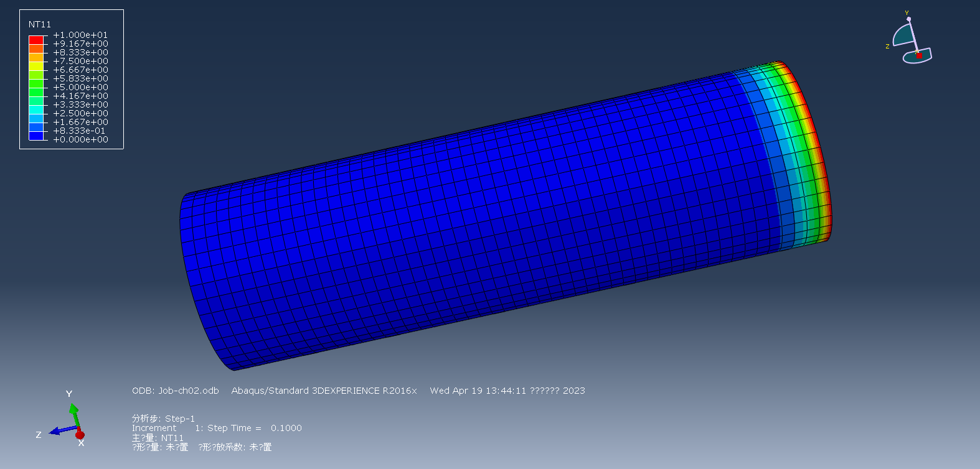Click the dark blue swatch at the legend bottom
This screenshot has width=980, height=469.
36,136
